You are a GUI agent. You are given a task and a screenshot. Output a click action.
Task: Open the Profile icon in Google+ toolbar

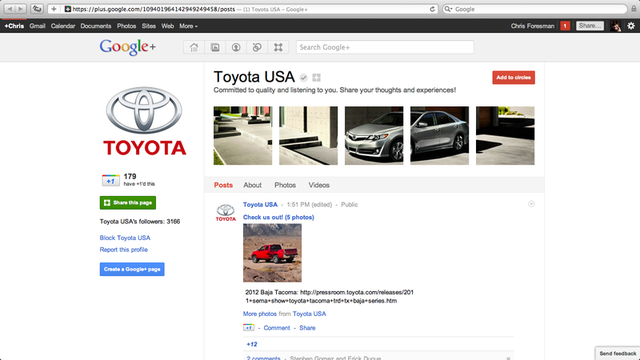tap(236, 47)
